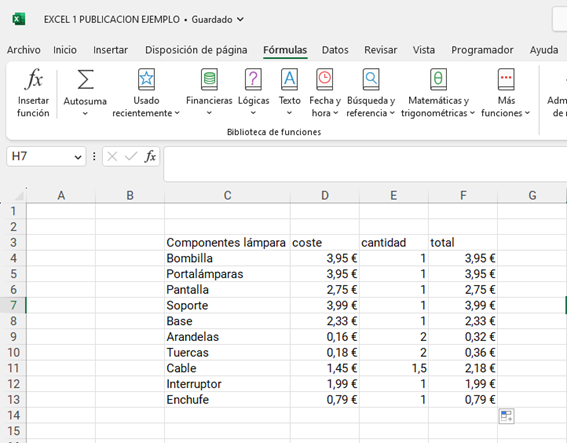Image resolution: width=567 pixels, height=443 pixels.
Task: Select cell containing Componentes lámpara
Action: [x=227, y=243]
